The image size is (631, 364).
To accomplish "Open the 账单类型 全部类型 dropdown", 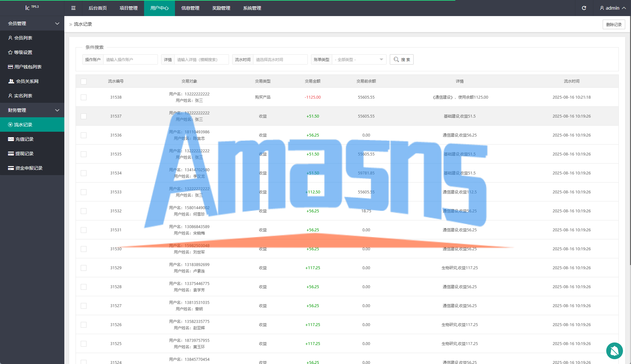I will click(359, 59).
